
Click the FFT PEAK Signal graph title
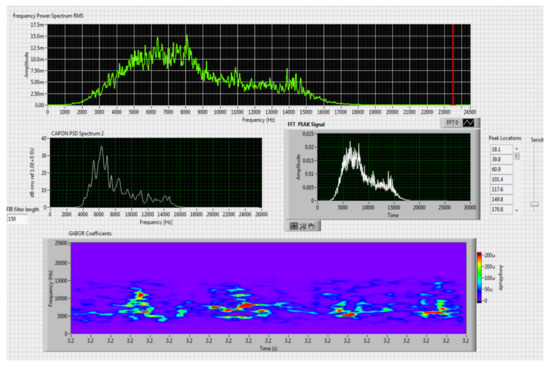coord(306,124)
